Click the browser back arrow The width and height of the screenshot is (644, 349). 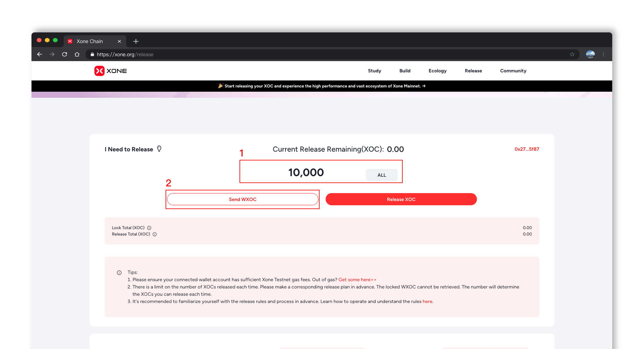click(x=39, y=54)
